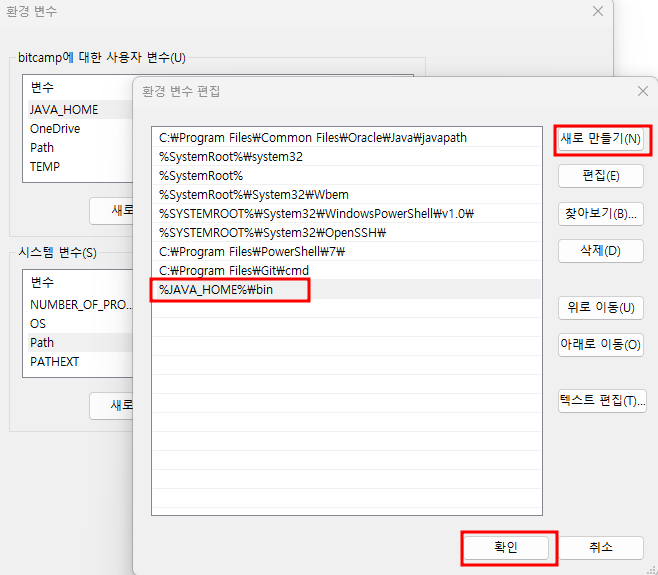658x575 pixels.
Task: Select Path in system variables list
Action: [80, 342]
